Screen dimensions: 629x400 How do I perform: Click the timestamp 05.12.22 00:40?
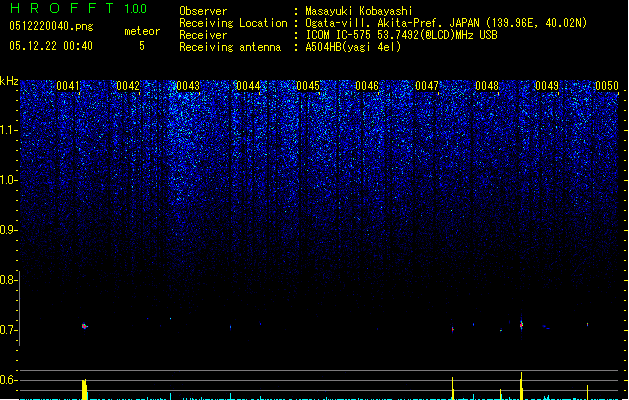tap(51, 46)
